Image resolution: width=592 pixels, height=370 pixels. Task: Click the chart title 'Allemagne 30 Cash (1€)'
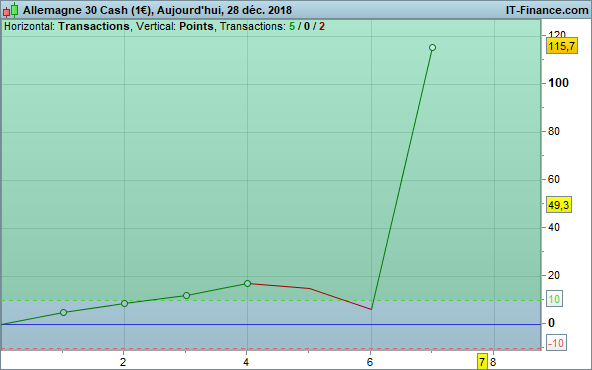[87, 10]
